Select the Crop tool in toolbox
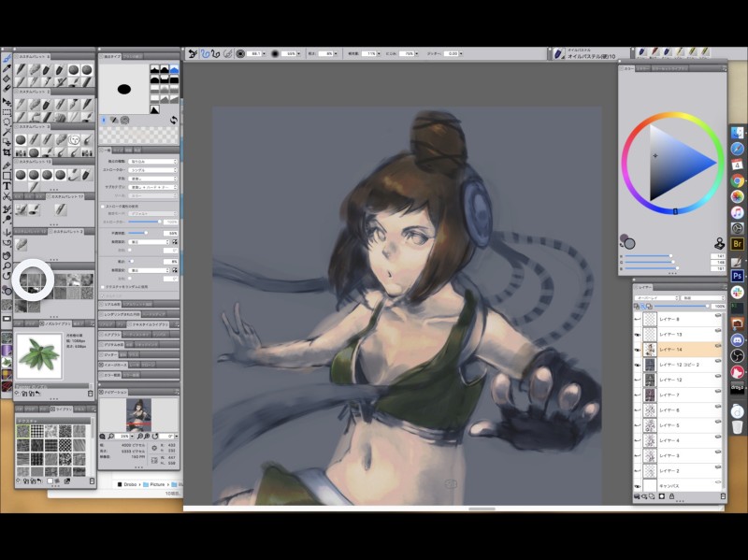 click(x=7, y=152)
